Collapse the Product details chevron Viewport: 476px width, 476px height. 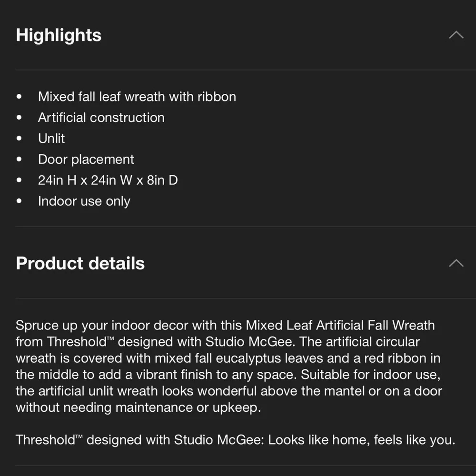tap(456, 263)
